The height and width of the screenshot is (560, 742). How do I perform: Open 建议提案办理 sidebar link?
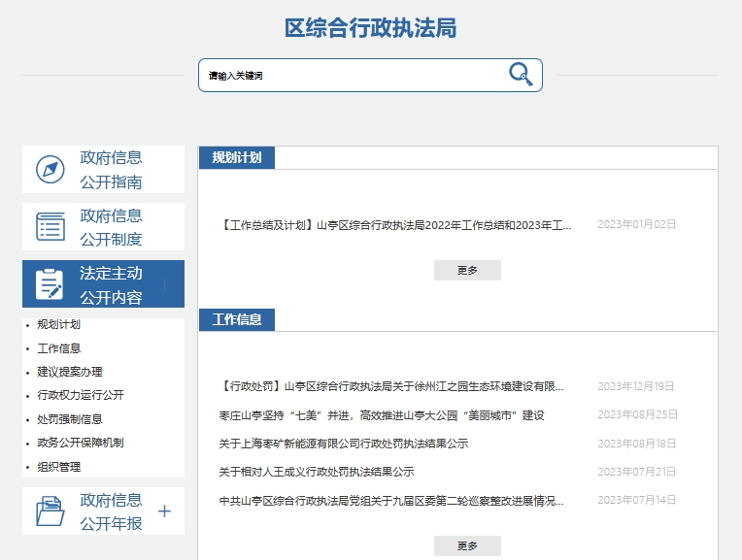(70, 372)
